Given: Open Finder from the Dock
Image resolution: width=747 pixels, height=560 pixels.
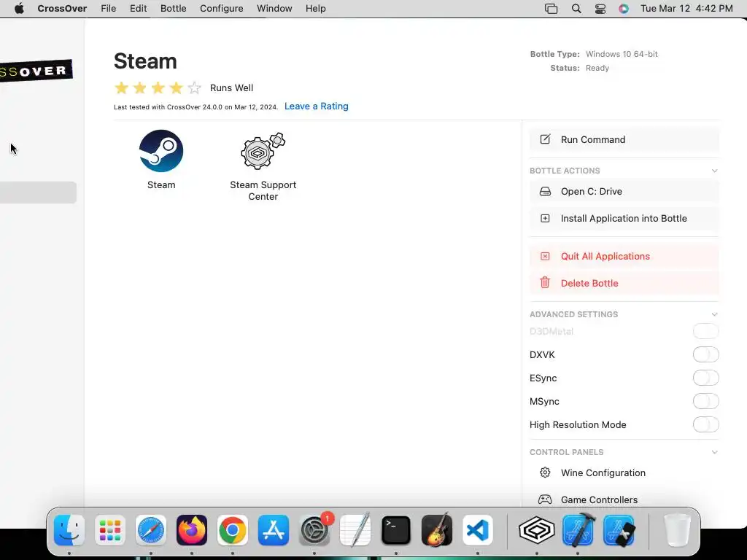Looking at the screenshot, I should [69, 530].
